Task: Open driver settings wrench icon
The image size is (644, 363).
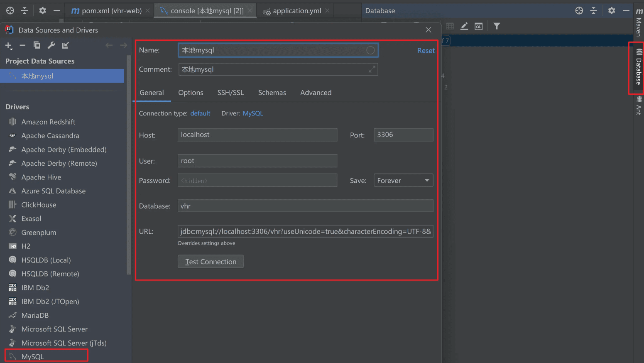Action: (x=51, y=45)
